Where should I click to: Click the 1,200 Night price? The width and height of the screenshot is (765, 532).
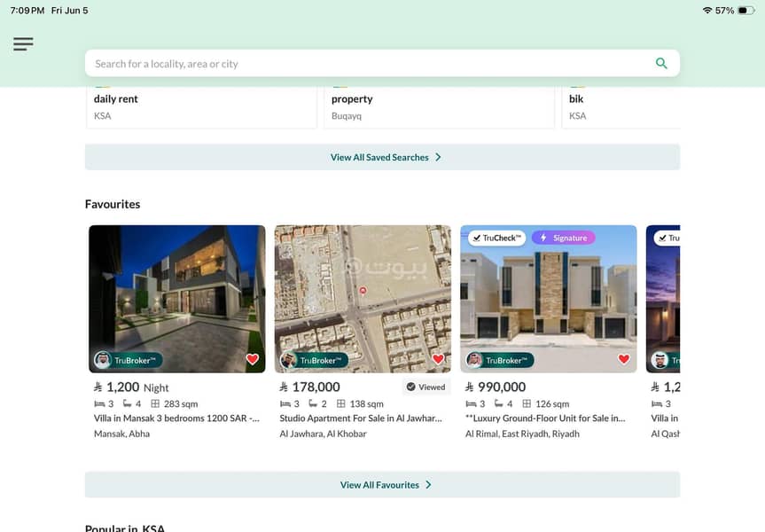[x=131, y=387]
